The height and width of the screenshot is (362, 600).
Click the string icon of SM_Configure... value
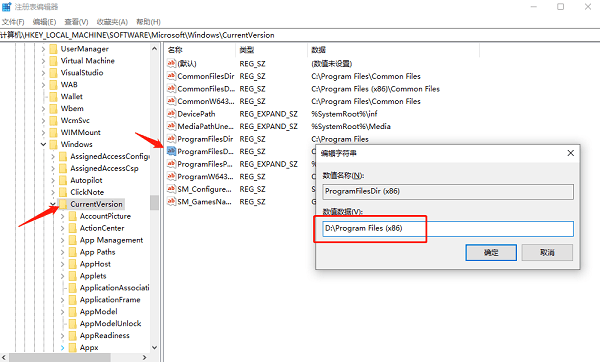(x=171, y=189)
